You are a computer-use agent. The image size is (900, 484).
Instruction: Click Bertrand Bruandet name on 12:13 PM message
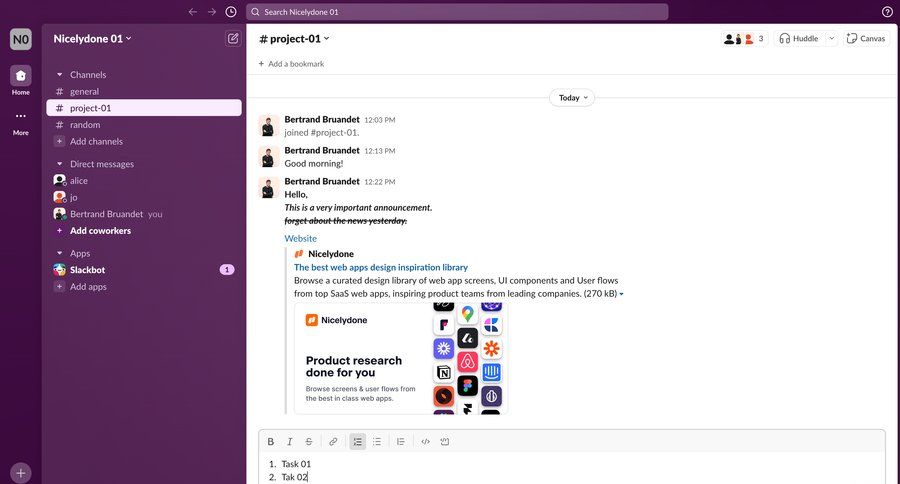(322, 150)
